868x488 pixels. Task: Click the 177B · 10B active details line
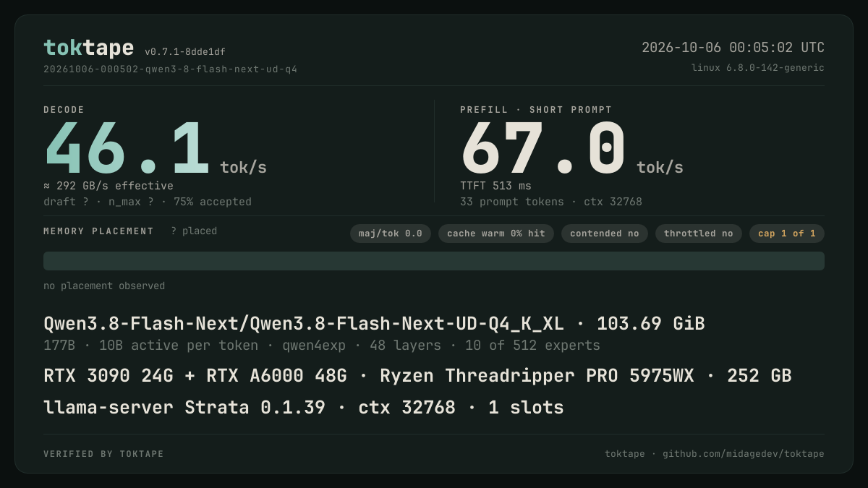pyautogui.click(x=322, y=346)
